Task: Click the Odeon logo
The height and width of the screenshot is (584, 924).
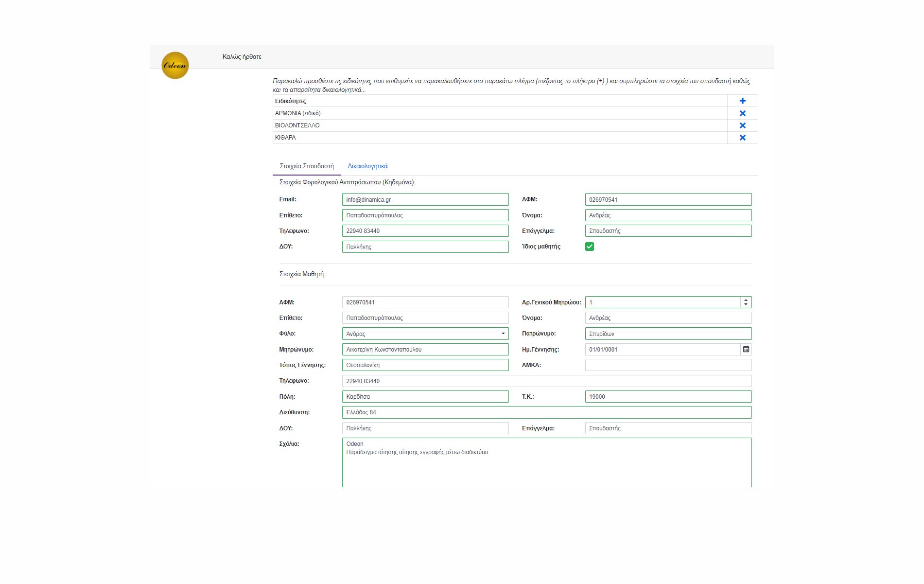Action: [x=175, y=65]
